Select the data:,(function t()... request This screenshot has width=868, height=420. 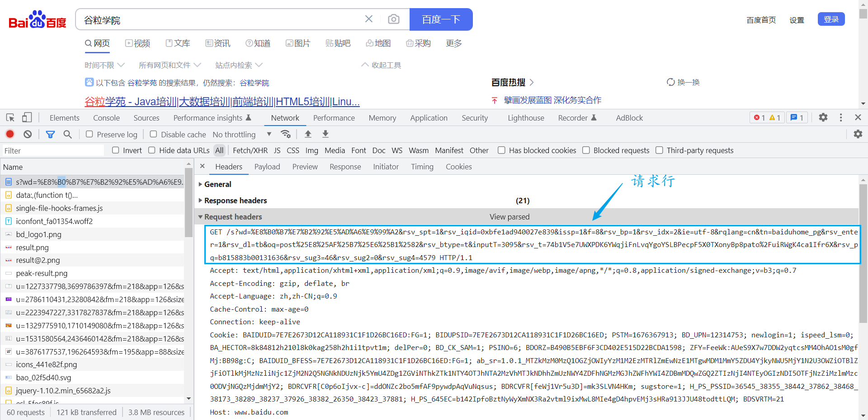[92, 195]
